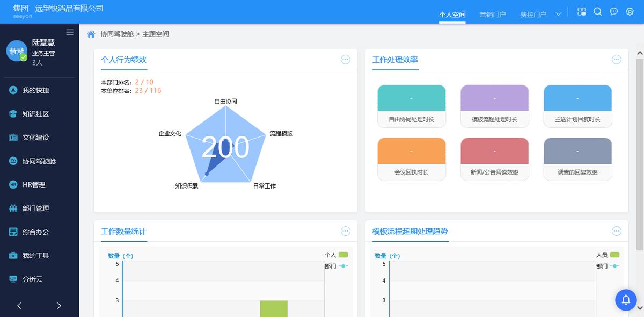Click the notification bell button
This screenshot has height=317, width=644.
click(x=626, y=300)
